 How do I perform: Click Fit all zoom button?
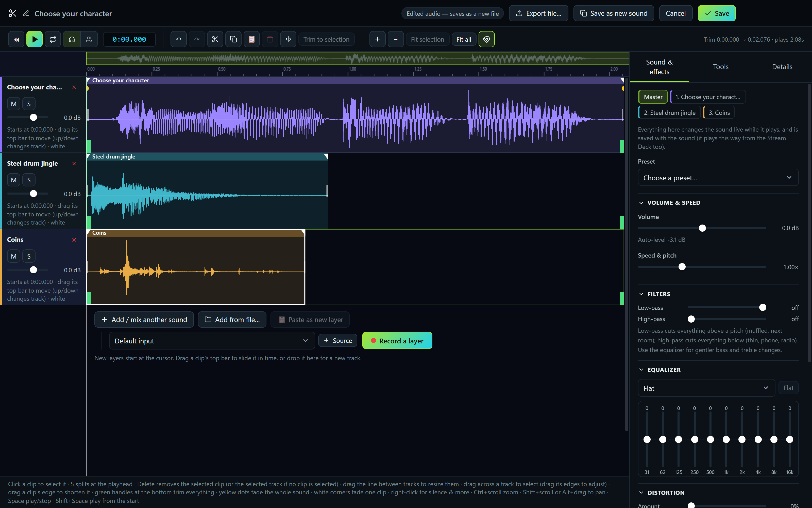(x=464, y=39)
